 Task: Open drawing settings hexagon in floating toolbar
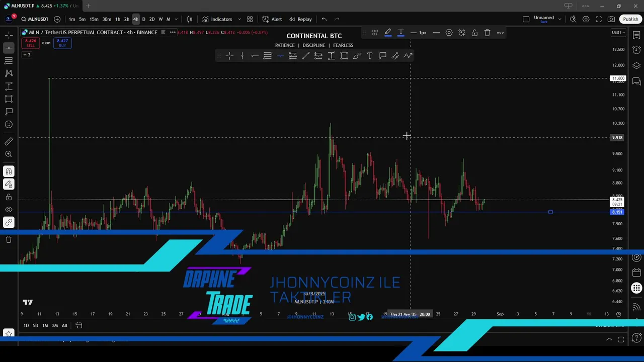point(449,33)
